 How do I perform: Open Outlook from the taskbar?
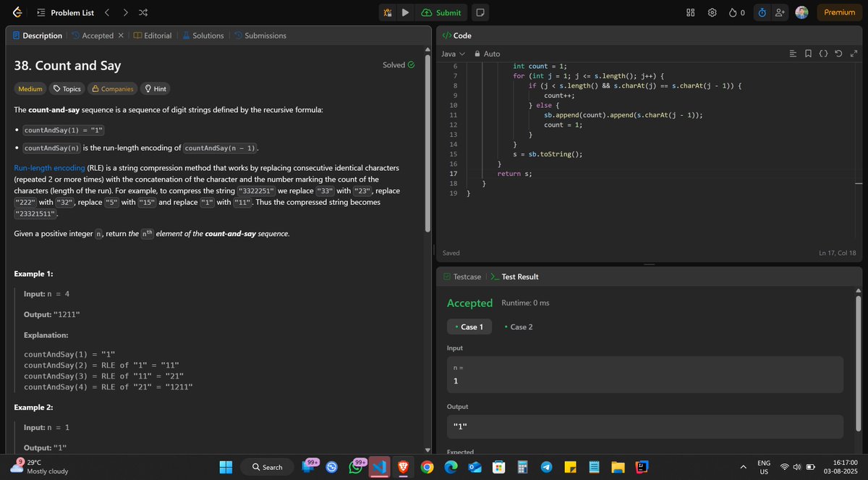click(474, 467)
